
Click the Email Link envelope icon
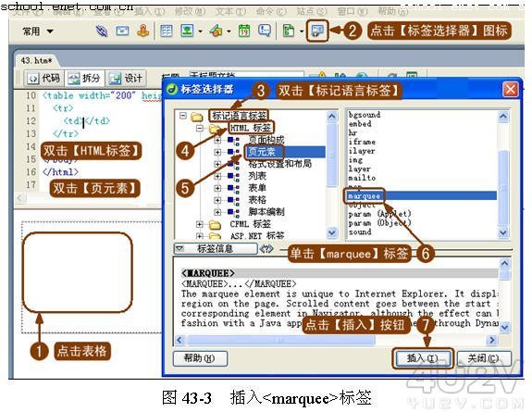[122, 31]
